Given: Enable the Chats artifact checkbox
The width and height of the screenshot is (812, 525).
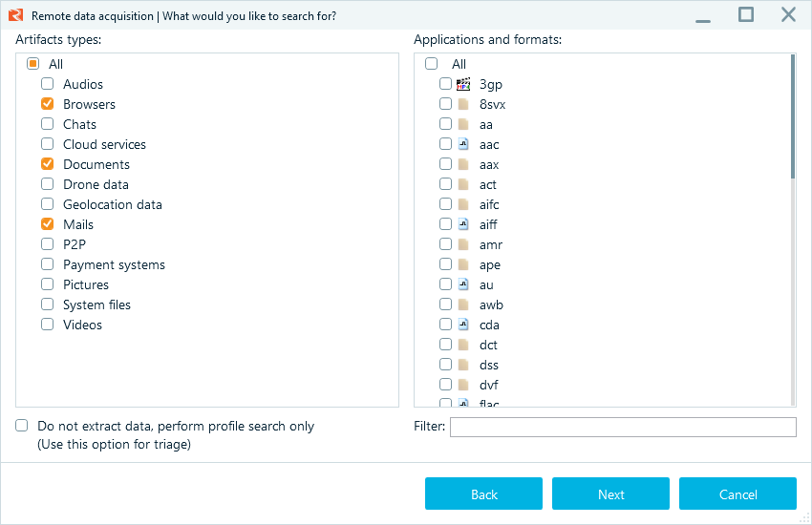Looking at the screenshot, I should point(47,124).
